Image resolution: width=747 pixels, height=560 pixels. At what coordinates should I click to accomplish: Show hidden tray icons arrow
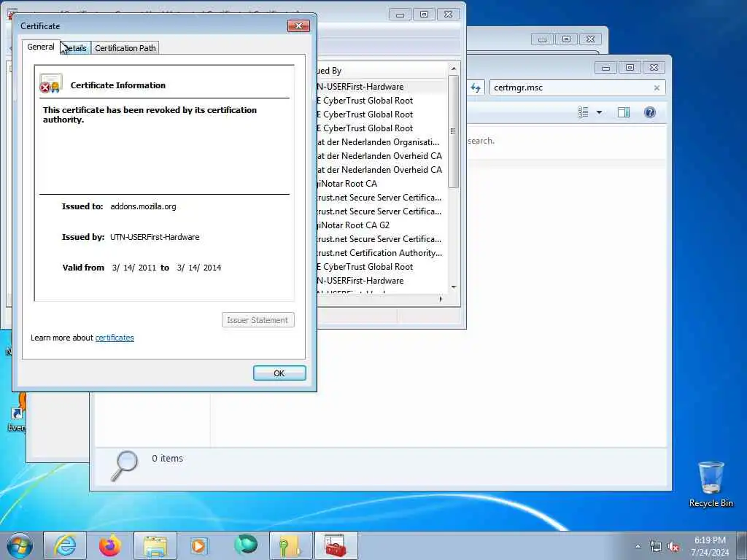pos(638,547)
